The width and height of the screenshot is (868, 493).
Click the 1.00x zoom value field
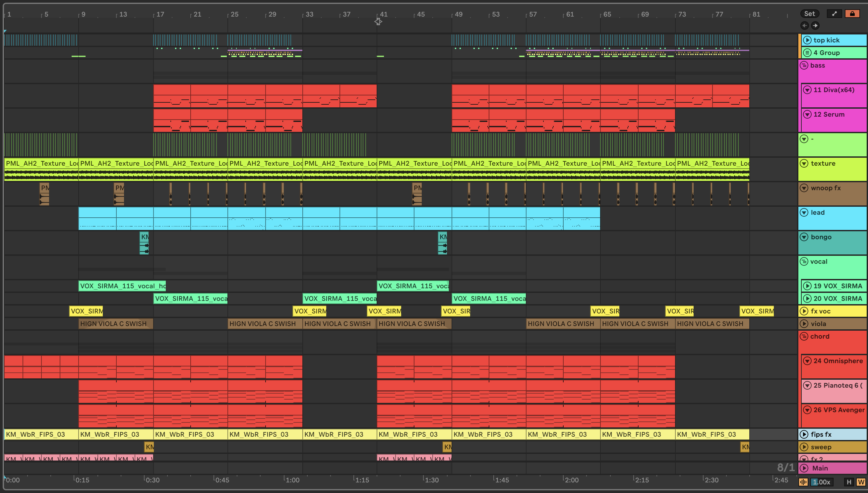tap(821, 482)
